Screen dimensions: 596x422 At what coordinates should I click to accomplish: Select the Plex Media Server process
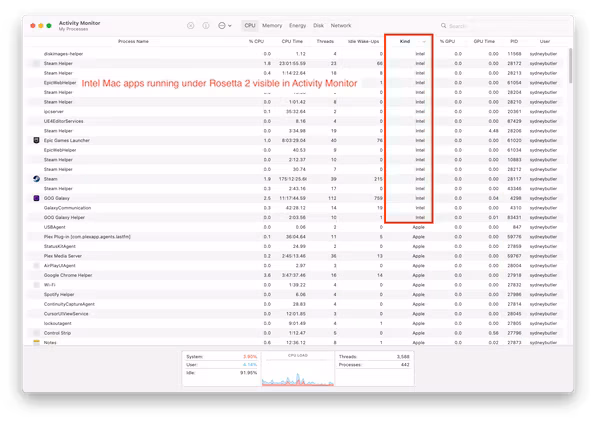63,256
